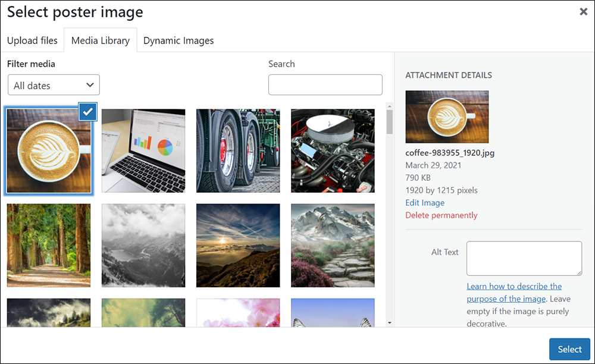595x364 pixels.
Task: Close the Select poster image dialog
Action: point(583,12)
